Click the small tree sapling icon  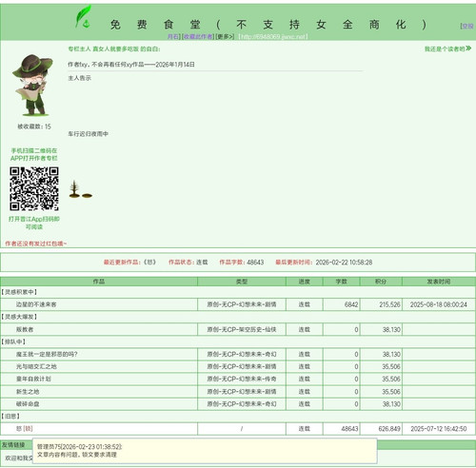74,189
